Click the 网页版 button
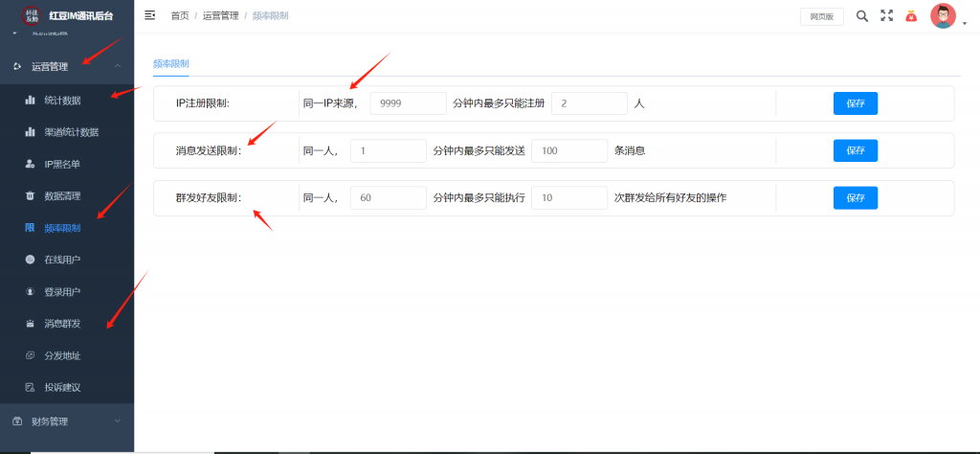 point(822,17)
